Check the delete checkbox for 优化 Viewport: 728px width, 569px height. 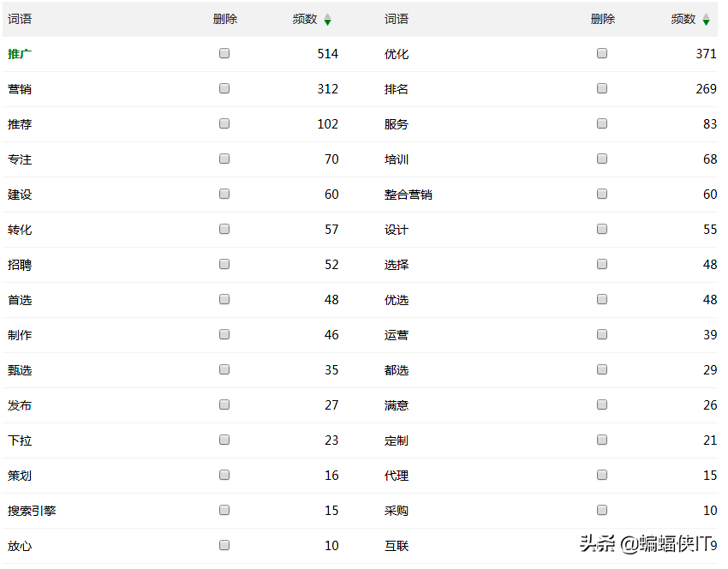pos(602,52)
